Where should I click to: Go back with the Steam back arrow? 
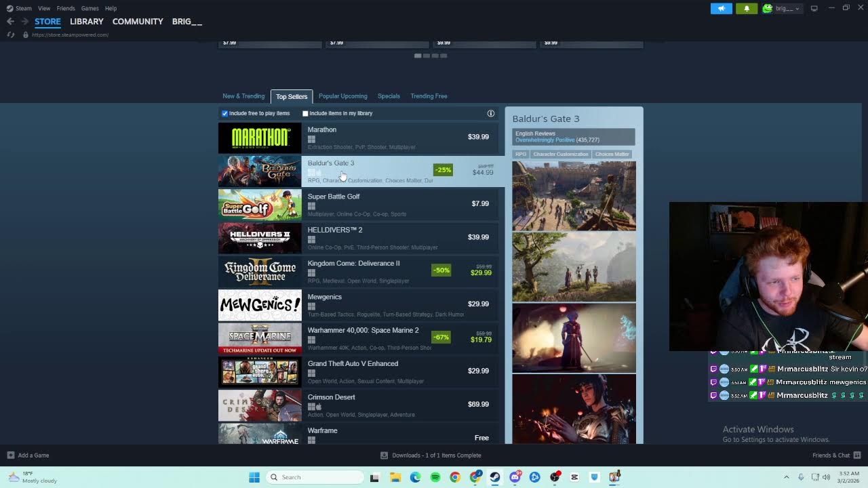pyautogui.click(x=10, y=22)
